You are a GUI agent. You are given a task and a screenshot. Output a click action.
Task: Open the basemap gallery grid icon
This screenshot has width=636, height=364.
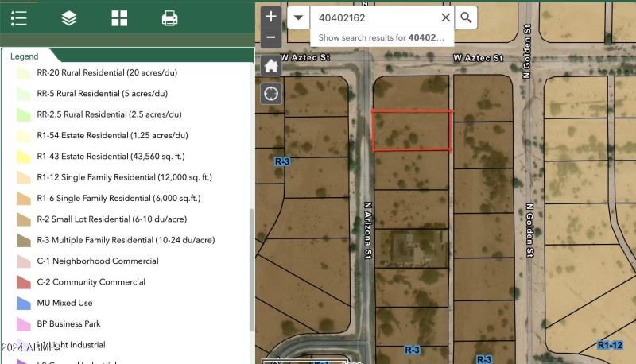pos(119,18)
